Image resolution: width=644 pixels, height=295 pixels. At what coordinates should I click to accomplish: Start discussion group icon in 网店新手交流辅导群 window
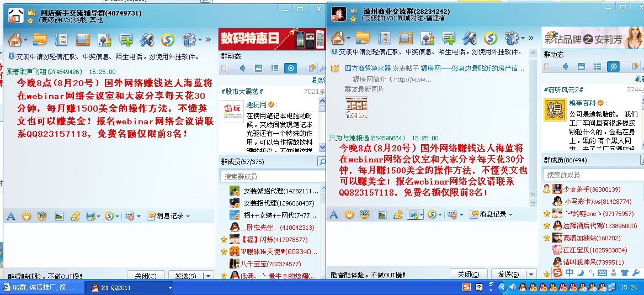(x=126, y=39)
